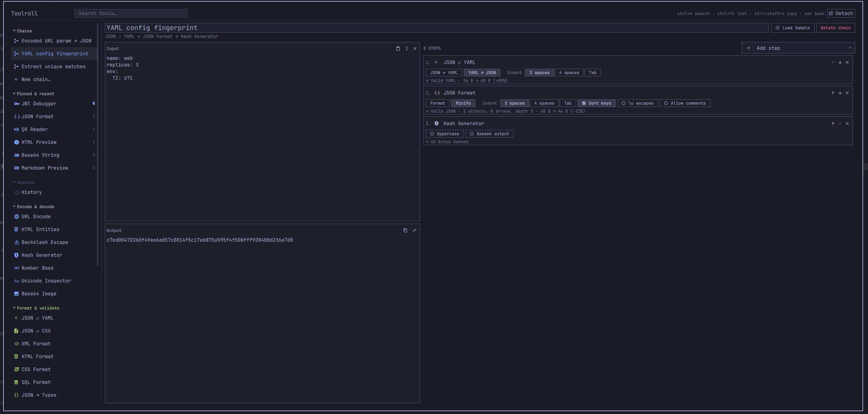Paste into Input using the clipboard icon
The image size is (868, 414).
click(398, 49)
